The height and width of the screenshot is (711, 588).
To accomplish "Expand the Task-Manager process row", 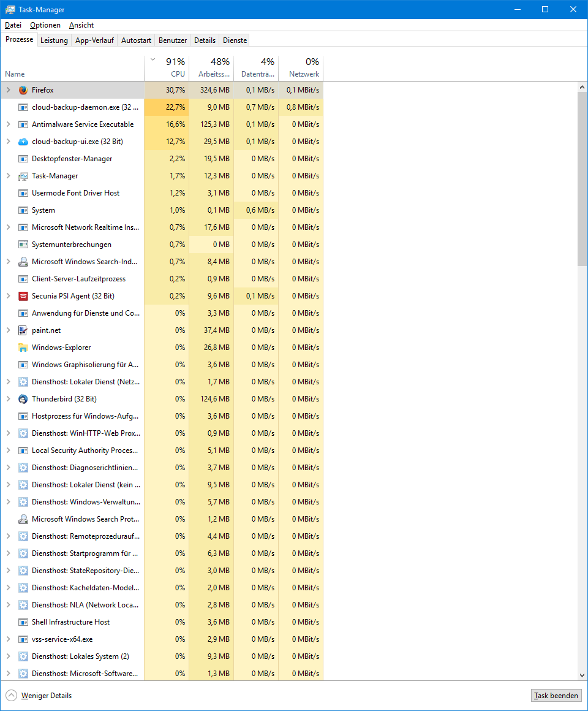I will 8,176.
